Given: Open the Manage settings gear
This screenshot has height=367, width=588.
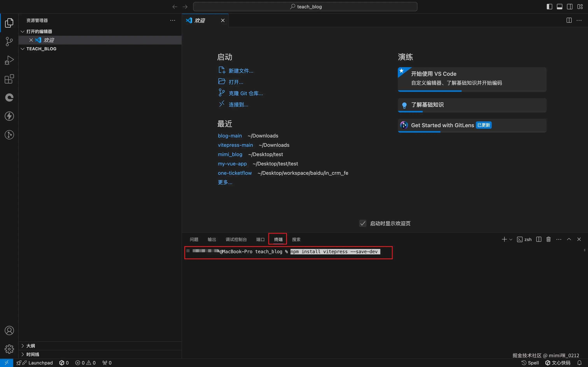Looking at the screenshot, I should click(9, 349).
